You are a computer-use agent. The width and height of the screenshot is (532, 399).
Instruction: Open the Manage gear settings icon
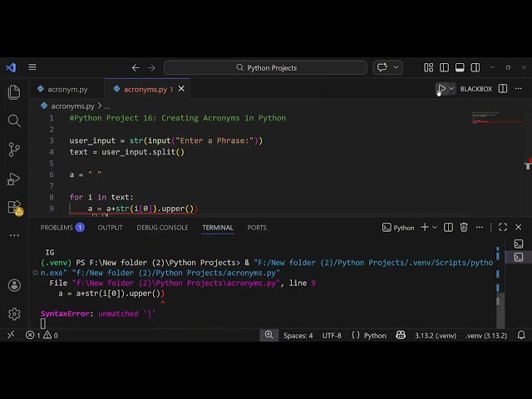click(14, 314)
